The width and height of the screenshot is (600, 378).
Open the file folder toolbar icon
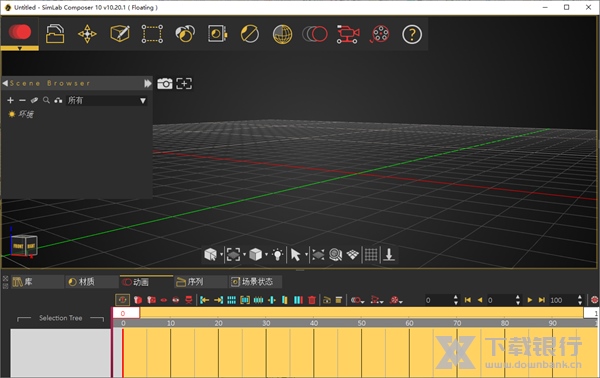coord(55,34)
